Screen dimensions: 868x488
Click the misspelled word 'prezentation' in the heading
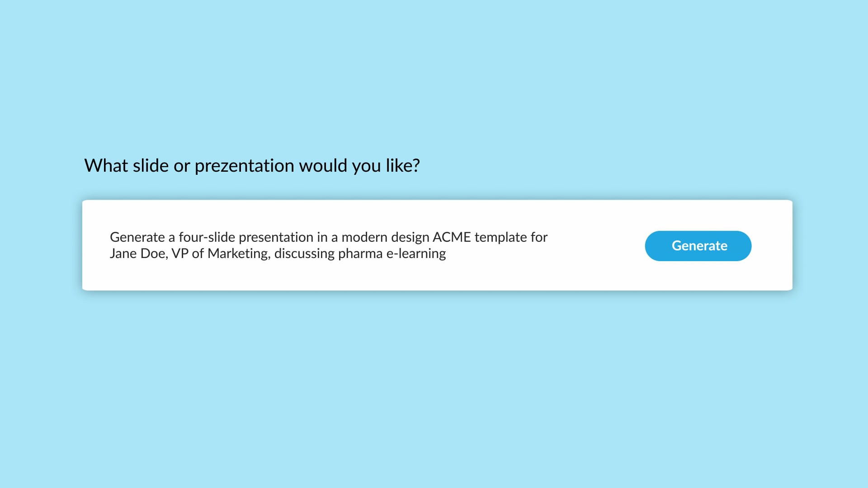245,166
